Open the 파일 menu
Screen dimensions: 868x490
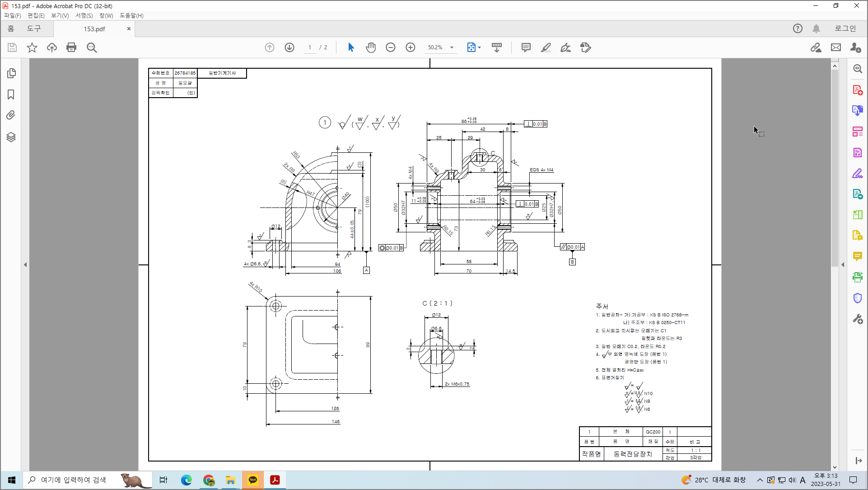pos(13,15)
